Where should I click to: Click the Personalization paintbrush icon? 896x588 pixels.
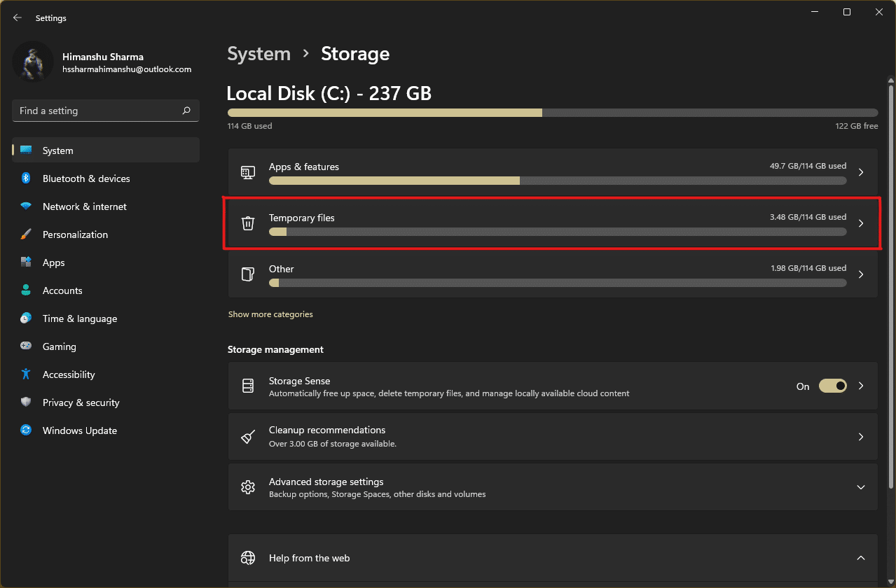click(26, 234)
